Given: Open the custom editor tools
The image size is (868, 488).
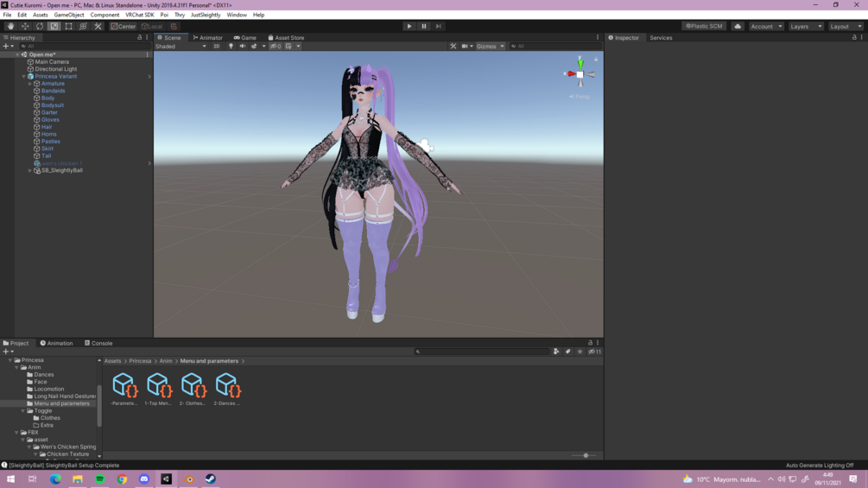Looking at the screenshot, I should [x=98, y=26].
